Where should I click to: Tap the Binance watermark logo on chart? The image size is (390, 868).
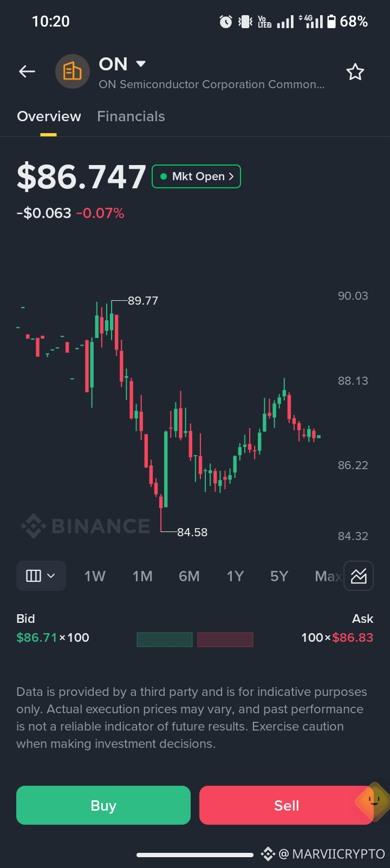point(86,526)
